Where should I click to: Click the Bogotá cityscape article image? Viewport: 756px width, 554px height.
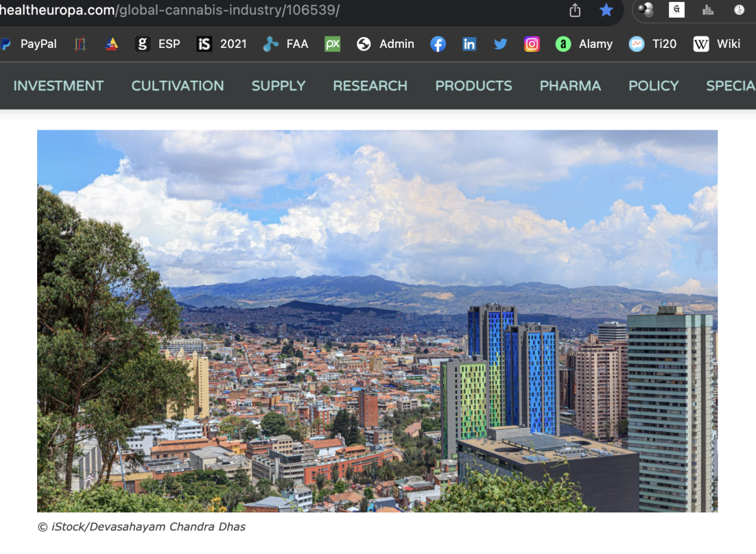click(x=377, y=321)
